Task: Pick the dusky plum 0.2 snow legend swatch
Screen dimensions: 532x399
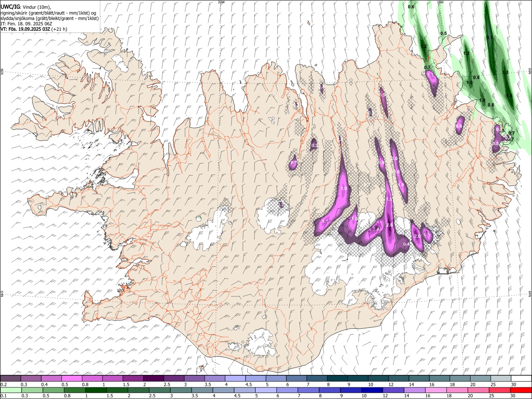Action: coord(10,378)
